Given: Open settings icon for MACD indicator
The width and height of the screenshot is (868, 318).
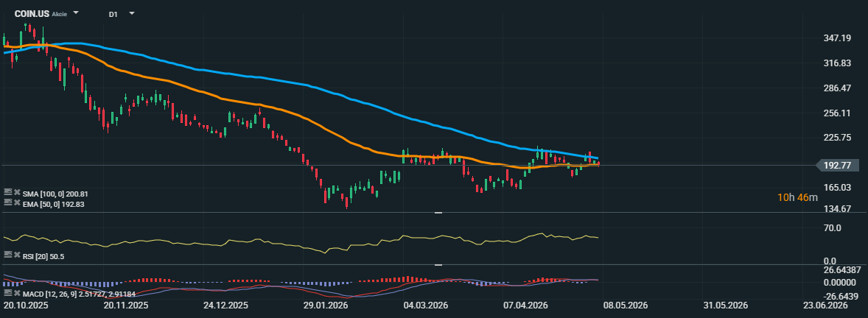Looking at the screenshot, I should pyautogui.click(x=8, y=292).
